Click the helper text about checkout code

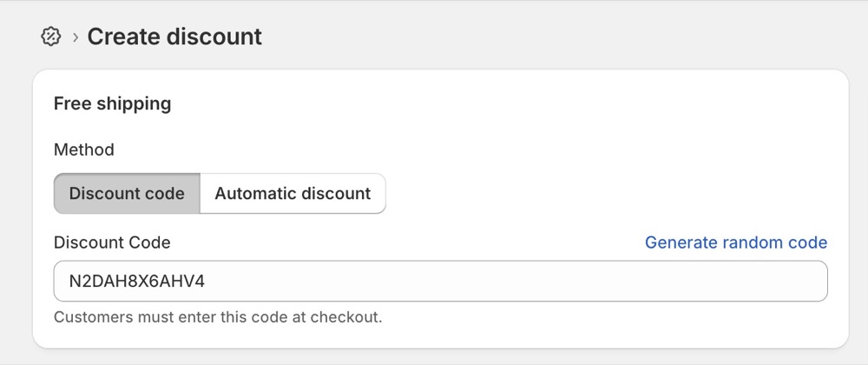[x=218, y=317]
